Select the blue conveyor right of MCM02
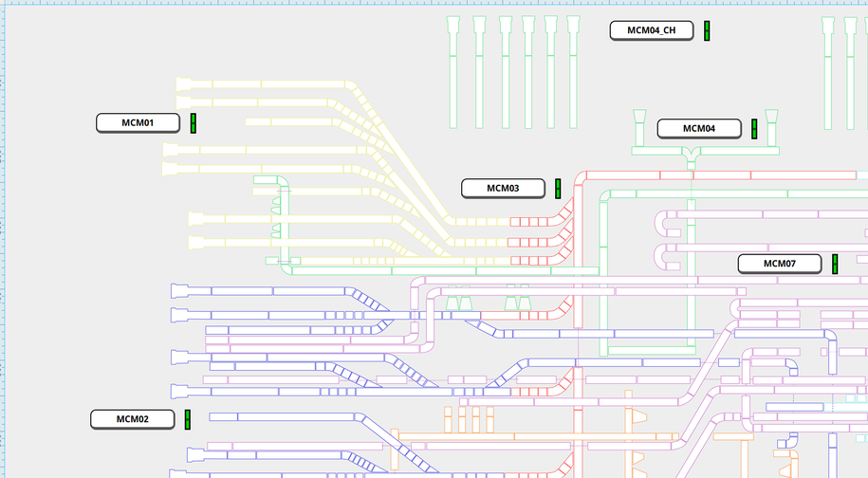 pos(285,416)
